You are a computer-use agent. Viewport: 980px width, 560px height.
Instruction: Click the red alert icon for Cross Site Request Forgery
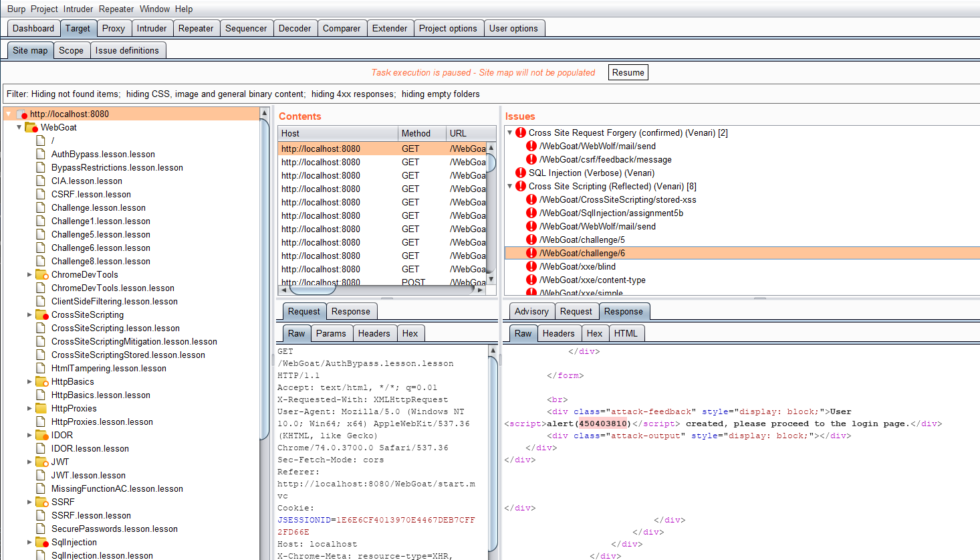[521, 132]
